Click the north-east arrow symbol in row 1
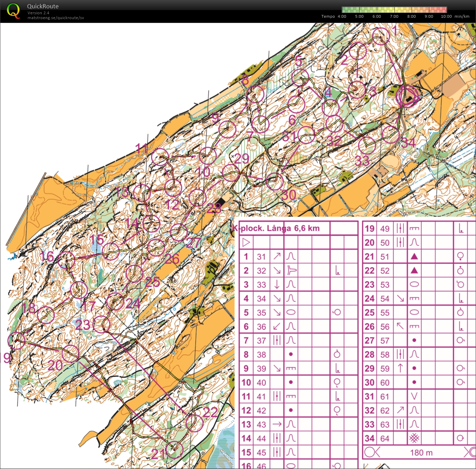 click(277, 257)
